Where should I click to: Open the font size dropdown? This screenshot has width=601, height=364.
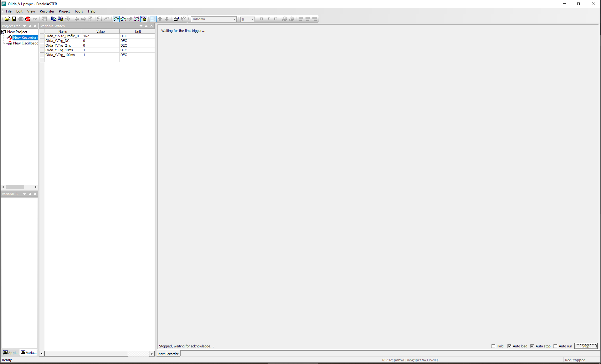coord(252,19)
